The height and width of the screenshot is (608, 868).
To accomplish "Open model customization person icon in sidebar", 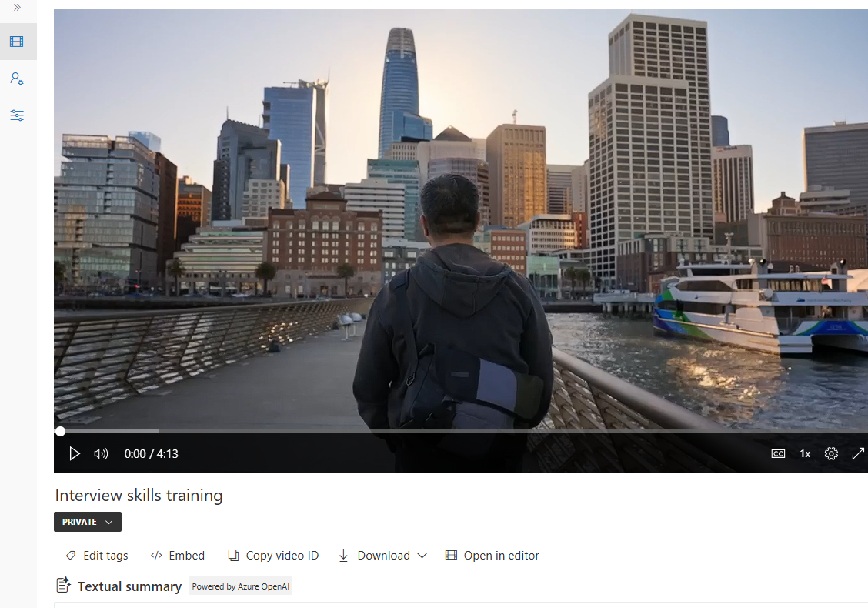I will click(17, 78).
